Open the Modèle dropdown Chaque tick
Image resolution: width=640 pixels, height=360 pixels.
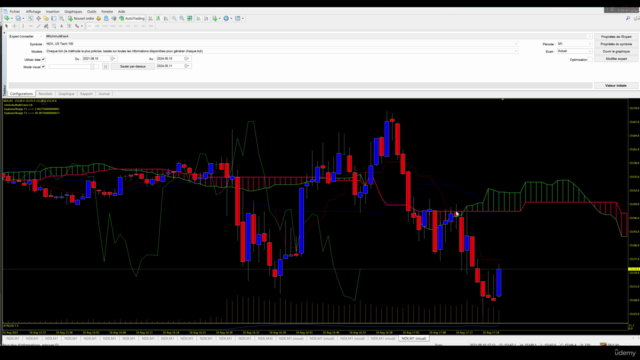pos(281,51)
